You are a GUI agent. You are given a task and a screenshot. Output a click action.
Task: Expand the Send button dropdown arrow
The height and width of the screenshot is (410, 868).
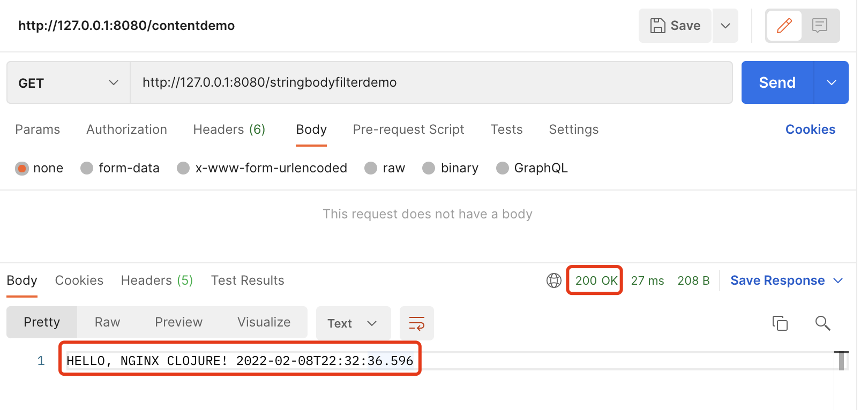(x=831, y=83)
